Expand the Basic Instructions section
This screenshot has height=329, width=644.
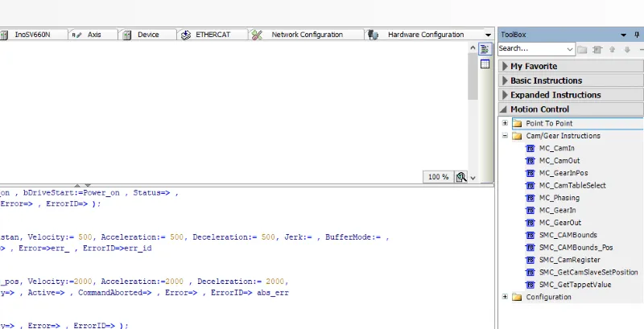546,80
